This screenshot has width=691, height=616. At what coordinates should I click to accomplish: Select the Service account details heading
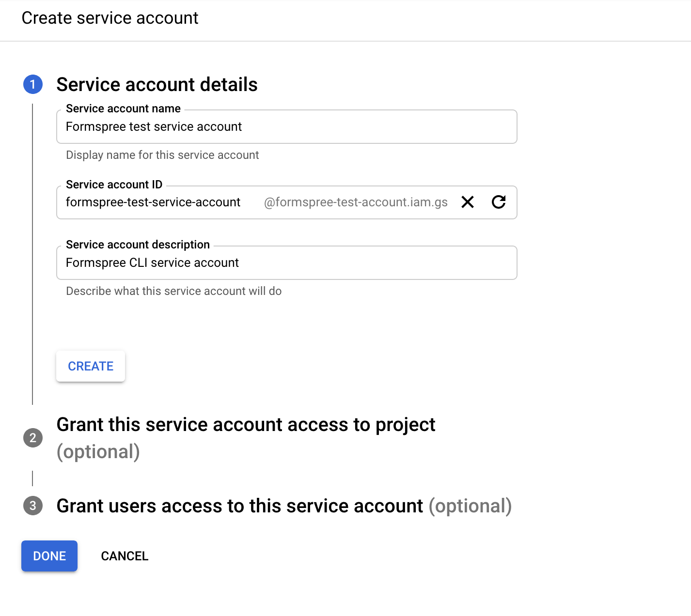coord(157,84)
